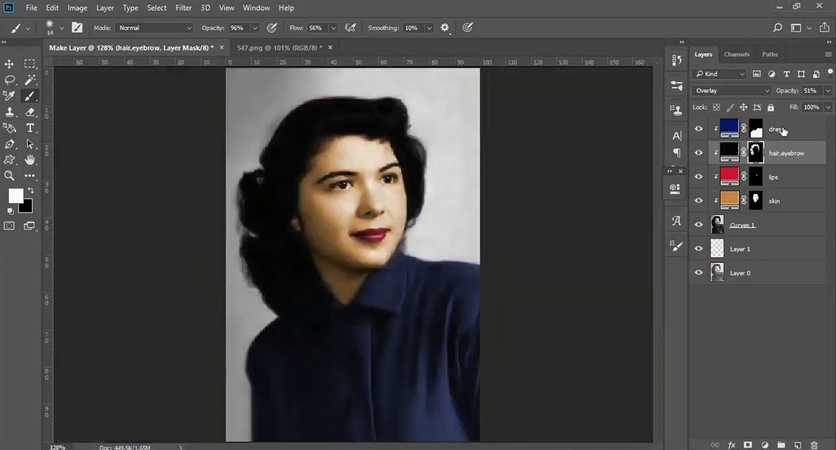Select the Move tool
This screenshot has height=450, width=836.
point(9,64)
